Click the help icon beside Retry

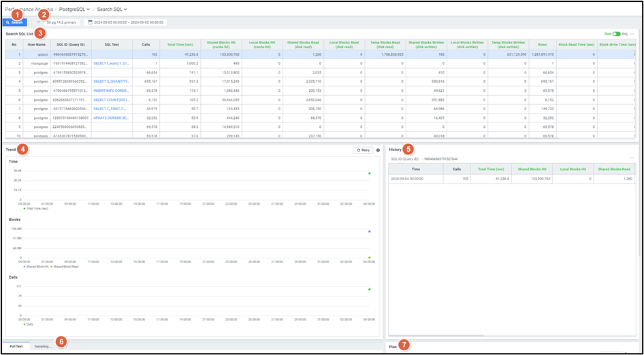pos(378,150)
